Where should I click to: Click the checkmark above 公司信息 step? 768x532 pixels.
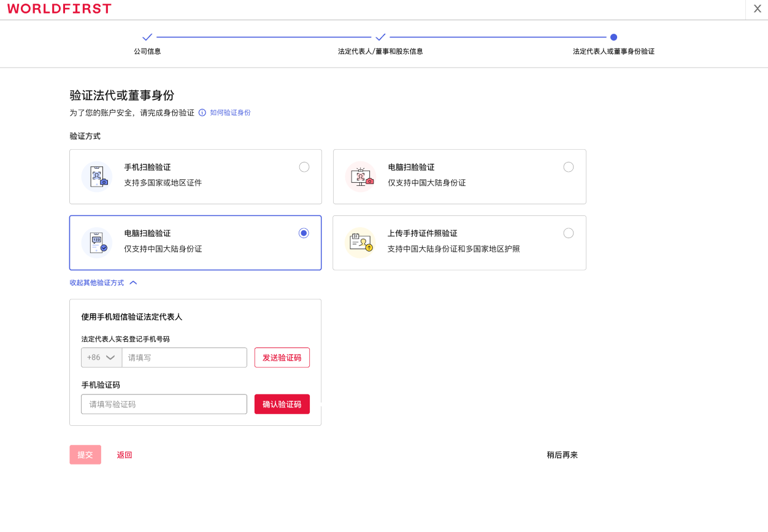[x=147, y=37]
